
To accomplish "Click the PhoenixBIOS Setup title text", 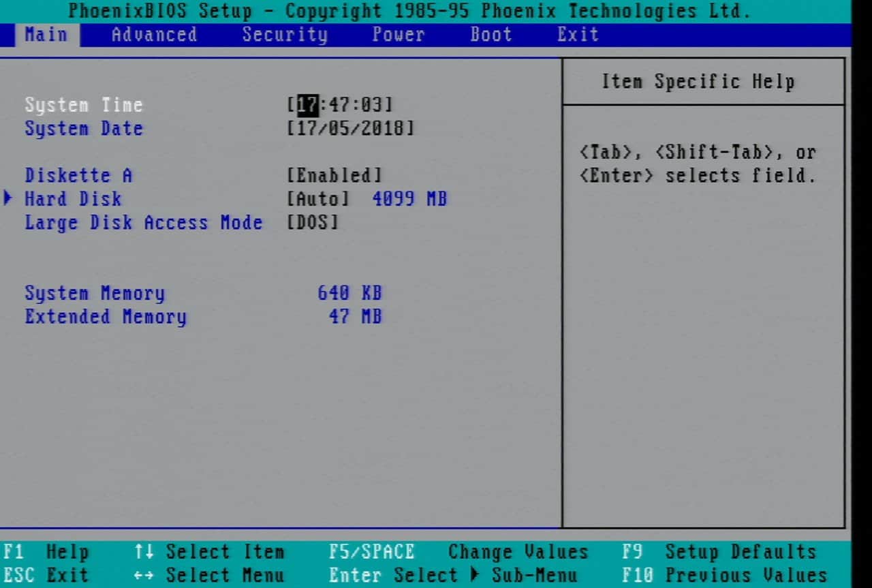I will click(x=409, y=11).
